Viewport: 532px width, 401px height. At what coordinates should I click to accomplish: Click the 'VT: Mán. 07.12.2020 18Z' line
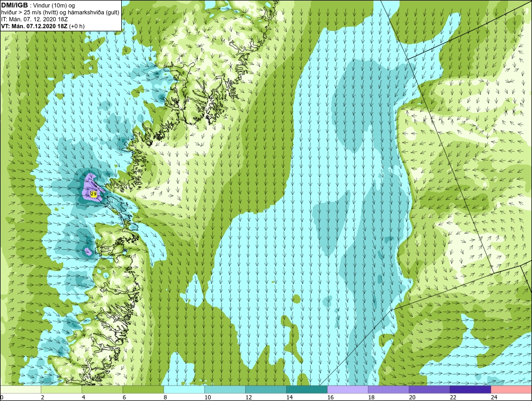[x=35, y=26]
